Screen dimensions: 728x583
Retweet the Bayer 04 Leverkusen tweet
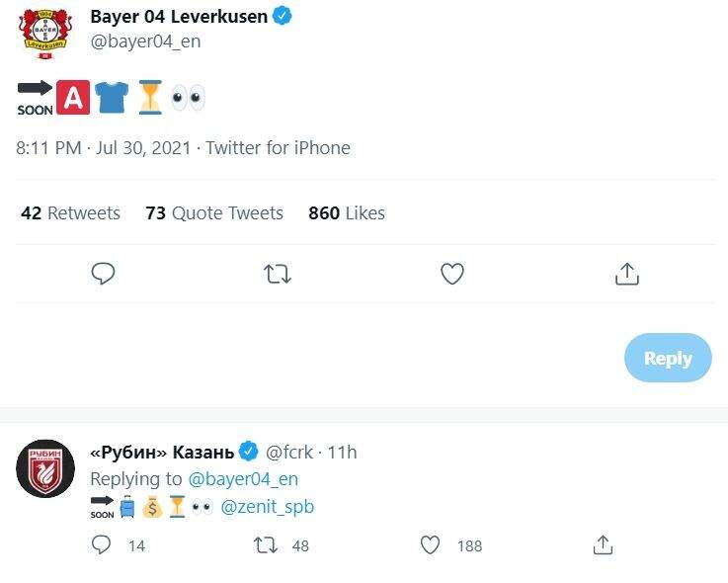(x=278, y=274)
